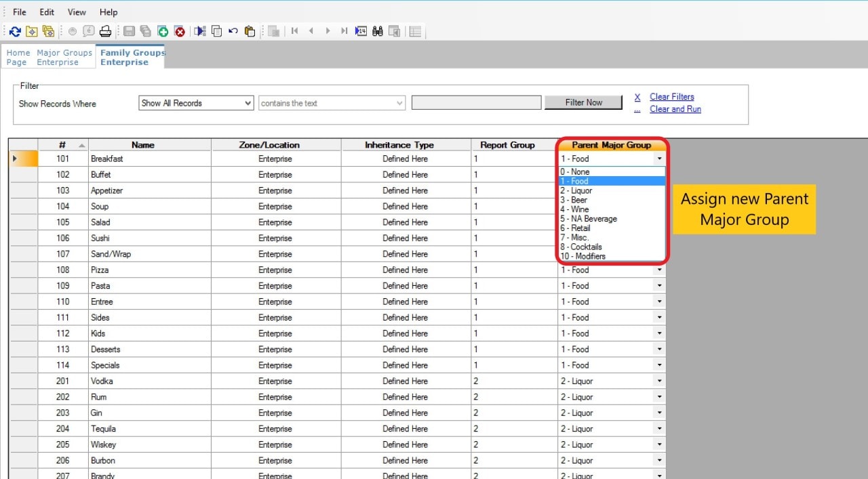
Task: Click the Undo arrow toolbar icon
Action: coord(233,31)
